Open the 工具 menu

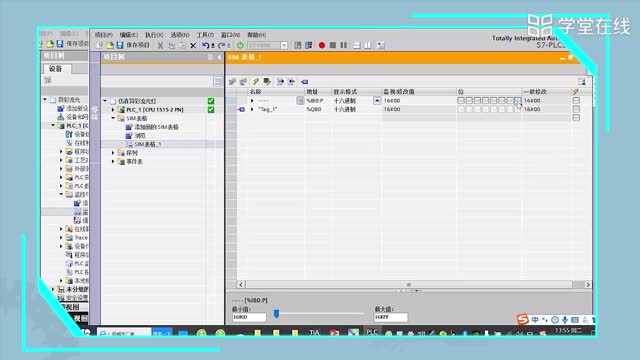click(205, 35)
